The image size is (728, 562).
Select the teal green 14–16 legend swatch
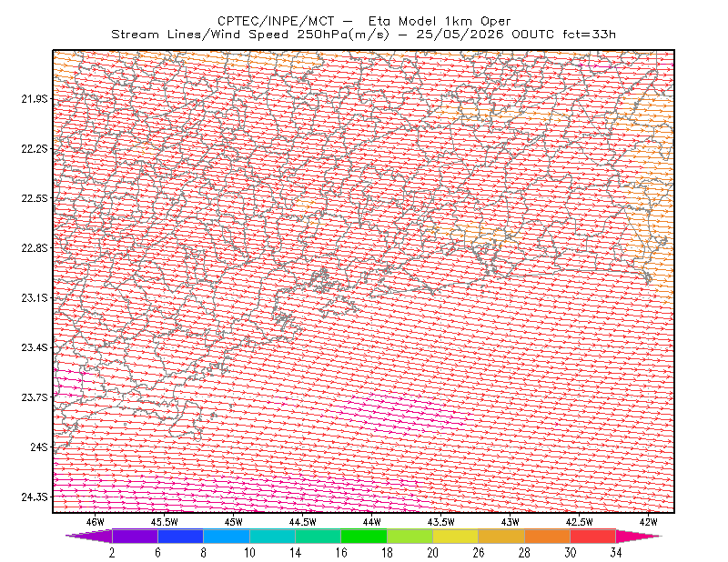pos(318,536)
